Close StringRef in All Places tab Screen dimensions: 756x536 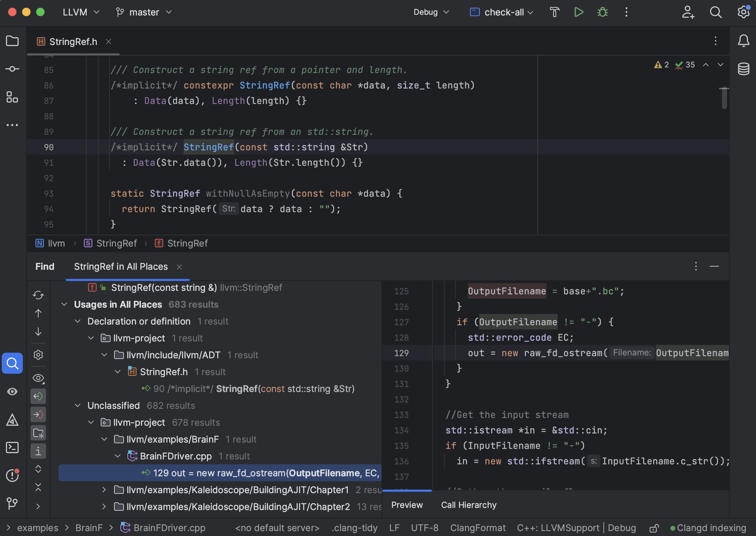[x=179, y=267]
